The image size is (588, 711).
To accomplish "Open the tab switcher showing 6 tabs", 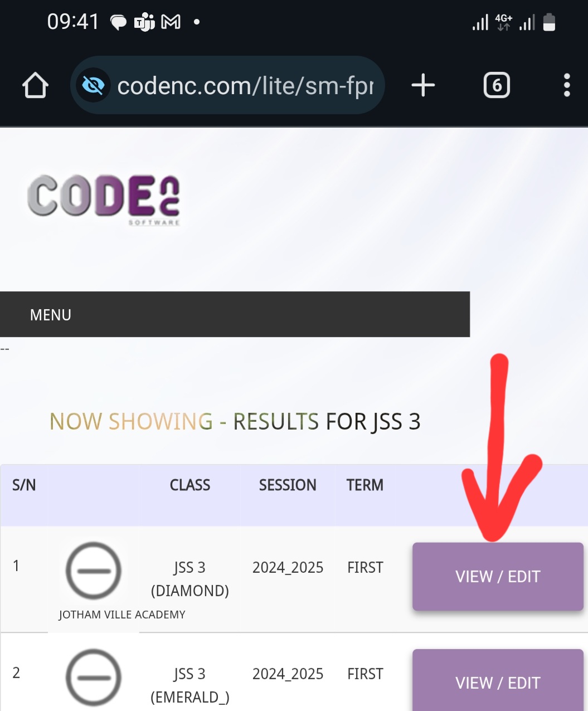I will (497, 86).
